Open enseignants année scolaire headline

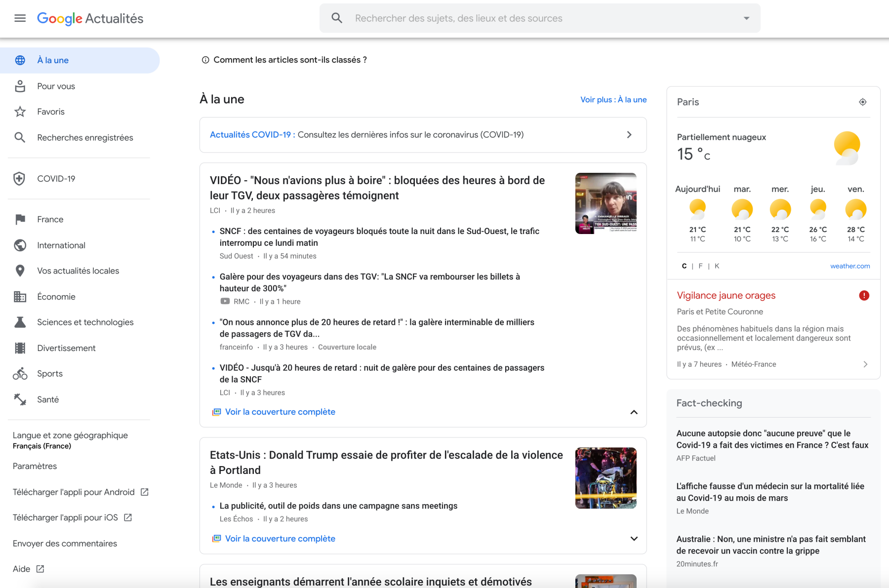371,582
